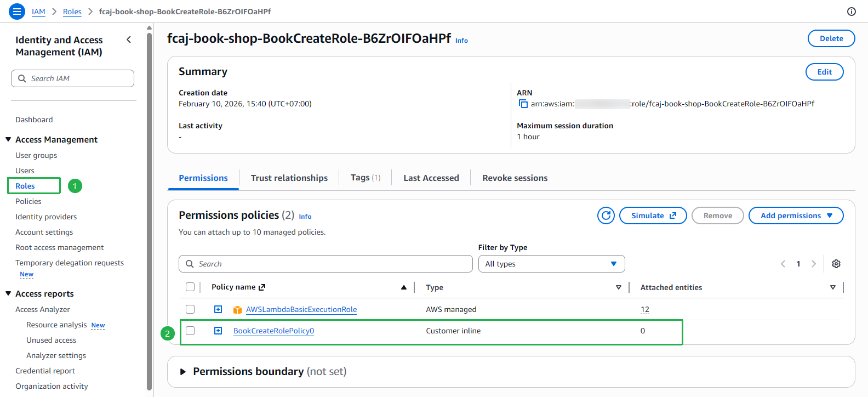Open the BookCreateRolePolicy0 policy link
This screenshot has width=868, height=397.
click(x=274, y=331)
